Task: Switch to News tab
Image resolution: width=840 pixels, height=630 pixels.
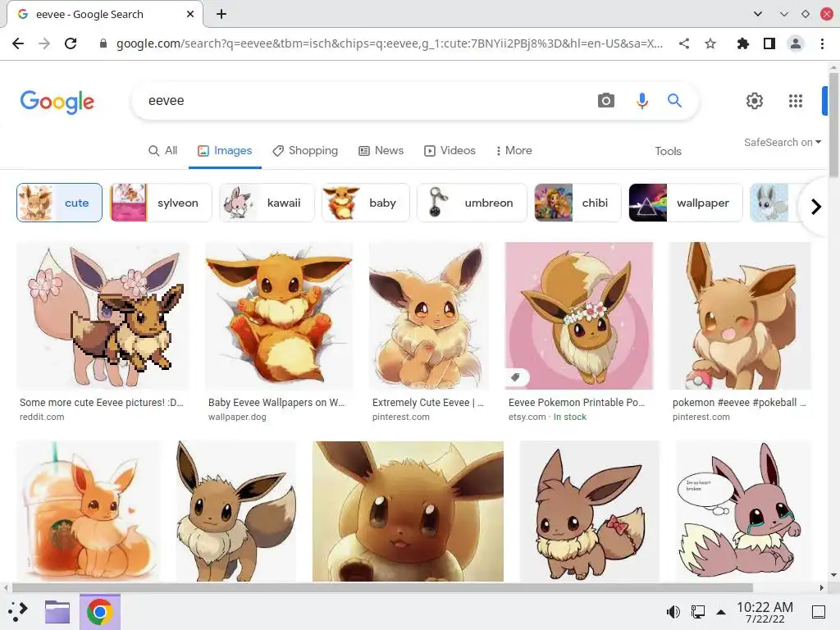Action: pyautogui.click(x=381, y=151)
